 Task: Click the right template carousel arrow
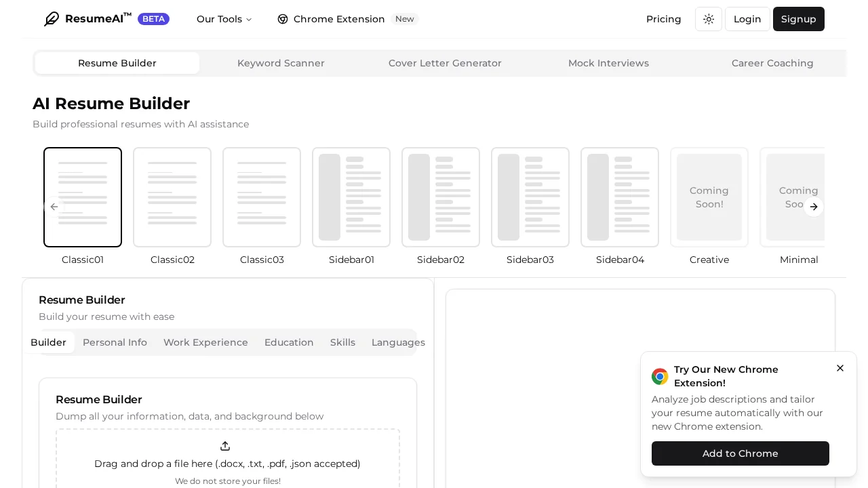(x=814, y=207)
